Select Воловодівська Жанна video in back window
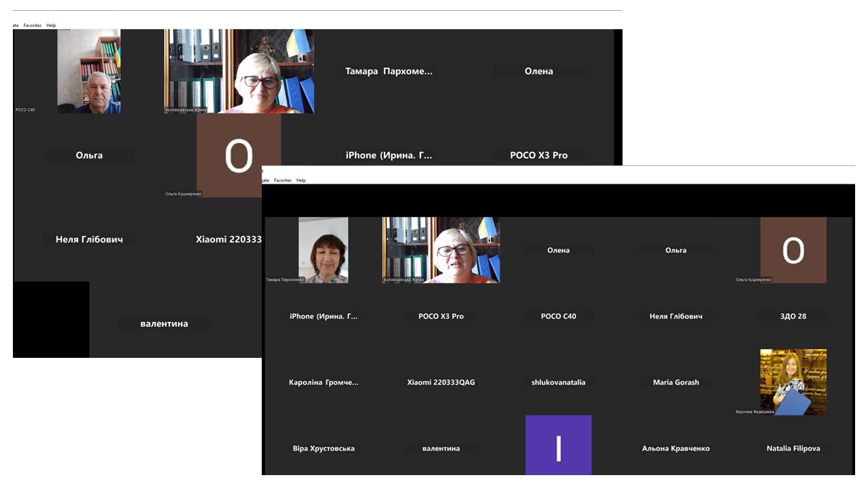Screen dimensions: 868x488 pyautogui.click(x=239, y=71)
